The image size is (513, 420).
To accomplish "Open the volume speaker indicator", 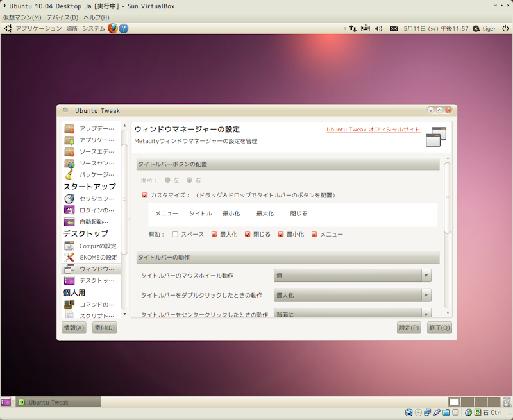I will point(379,28).
